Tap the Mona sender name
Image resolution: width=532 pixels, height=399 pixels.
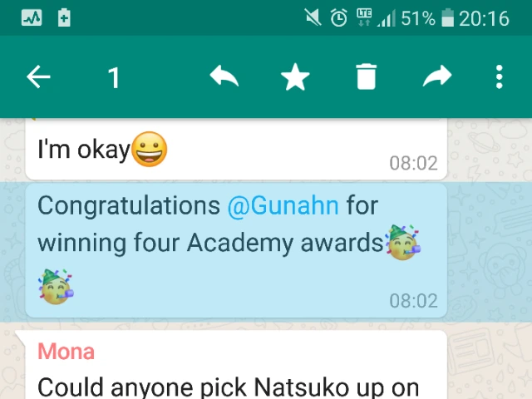pyautogui.click(x=66, y=352)
